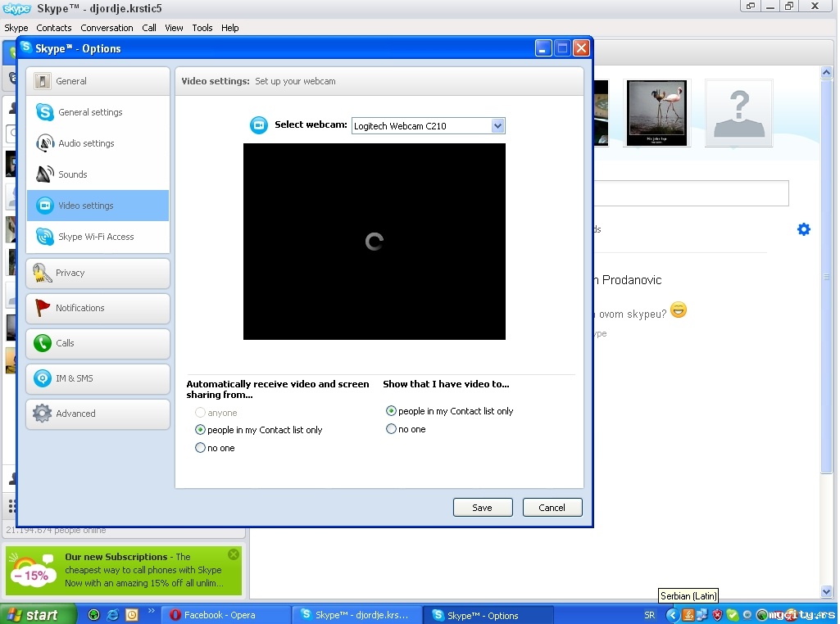Open the Tools menu
Screen dimensions: 840x624
point(202,28)
